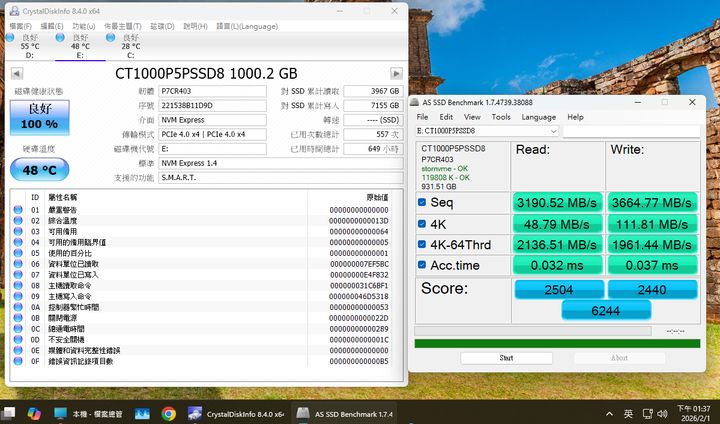Open the Tools menu in AS SSD Benchmark
Viewport: 720px width, 424px height.
coord(500,117)
